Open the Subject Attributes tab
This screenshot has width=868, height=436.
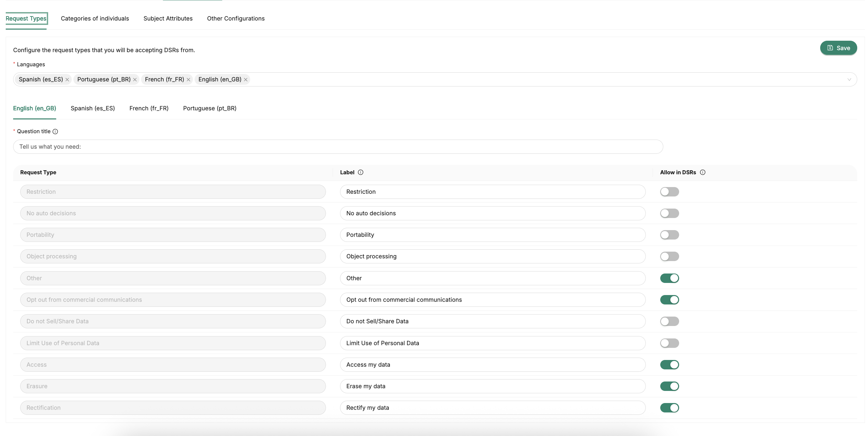pos(168,19)
